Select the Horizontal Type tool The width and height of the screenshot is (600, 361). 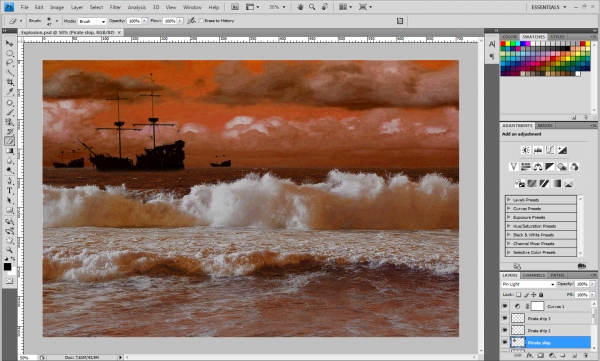point(10,191)
